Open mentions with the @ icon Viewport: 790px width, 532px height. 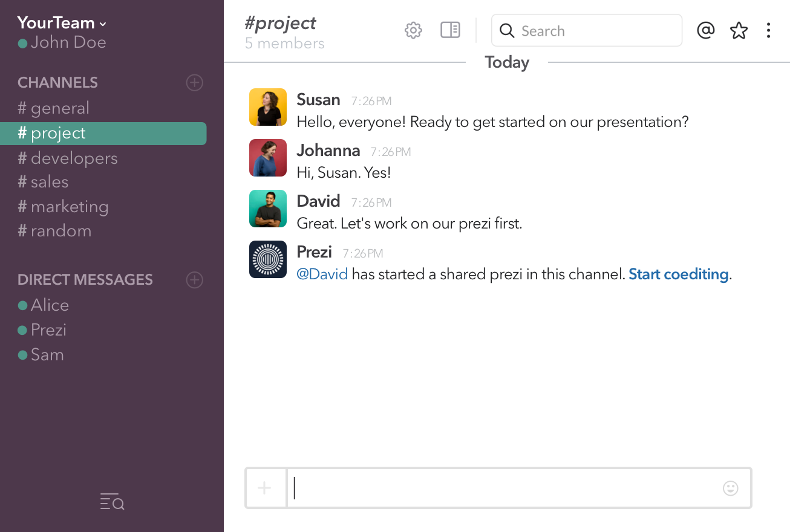pos(706,30)
